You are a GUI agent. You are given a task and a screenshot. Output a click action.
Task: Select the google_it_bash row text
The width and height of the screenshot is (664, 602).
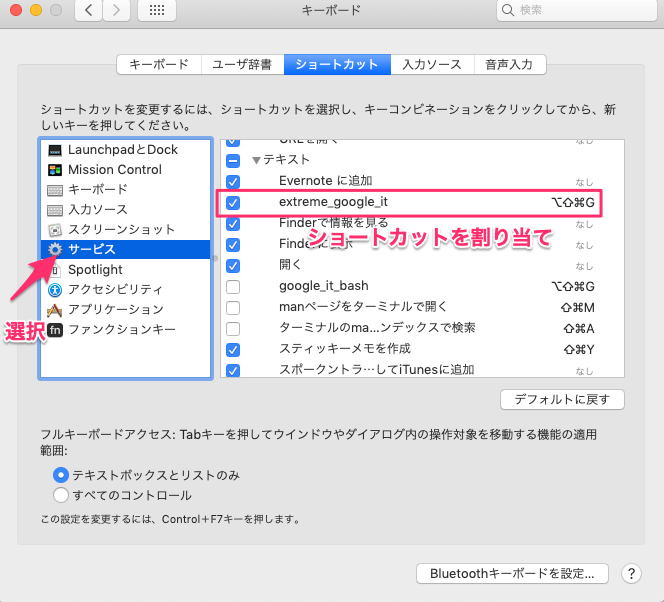(x=324, y=286)
